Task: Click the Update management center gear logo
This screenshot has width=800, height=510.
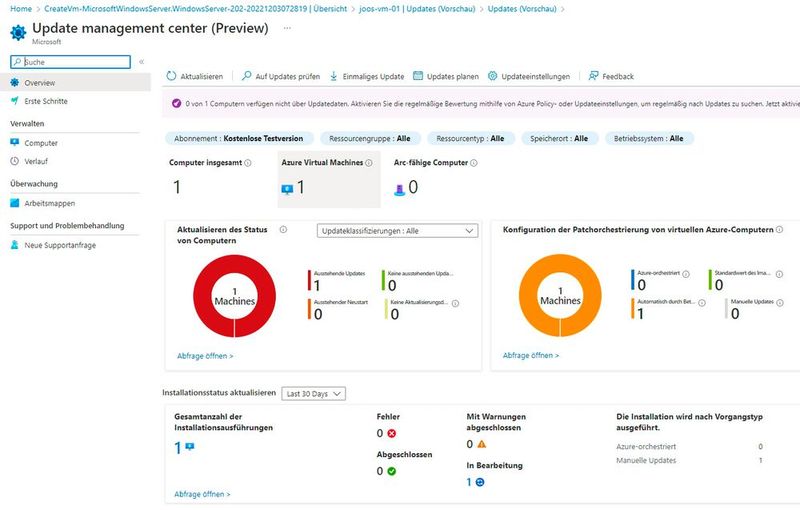Action: coord(18,32)
